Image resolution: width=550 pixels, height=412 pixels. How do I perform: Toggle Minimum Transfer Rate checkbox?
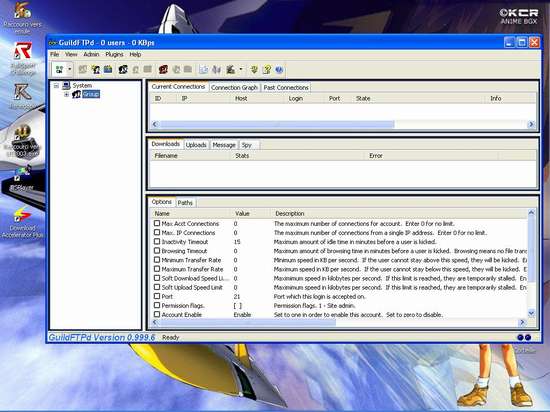pos(157,259)
